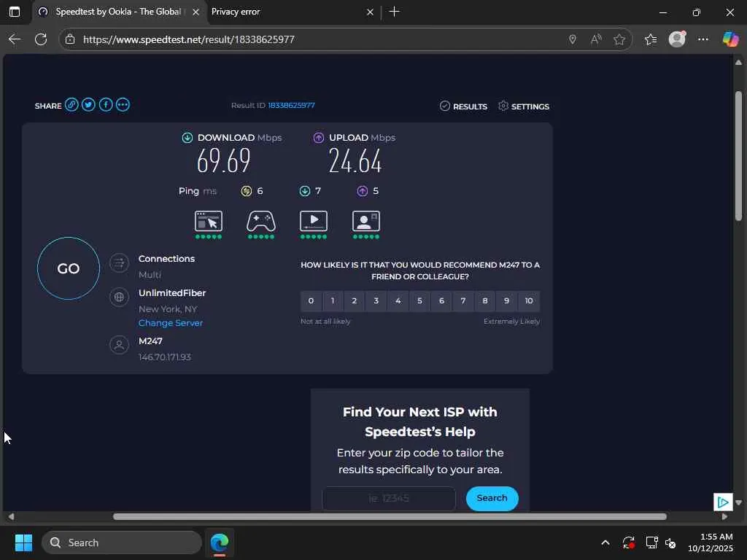Rate M247 recommendation as 9
The image size is (747, 560).
[x=506, y=301]
